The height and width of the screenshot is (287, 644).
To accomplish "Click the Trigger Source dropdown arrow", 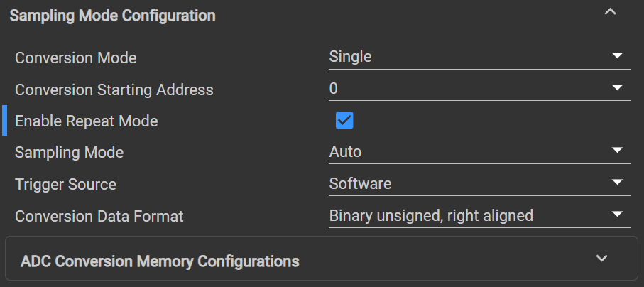I will [x=616, y=183].
